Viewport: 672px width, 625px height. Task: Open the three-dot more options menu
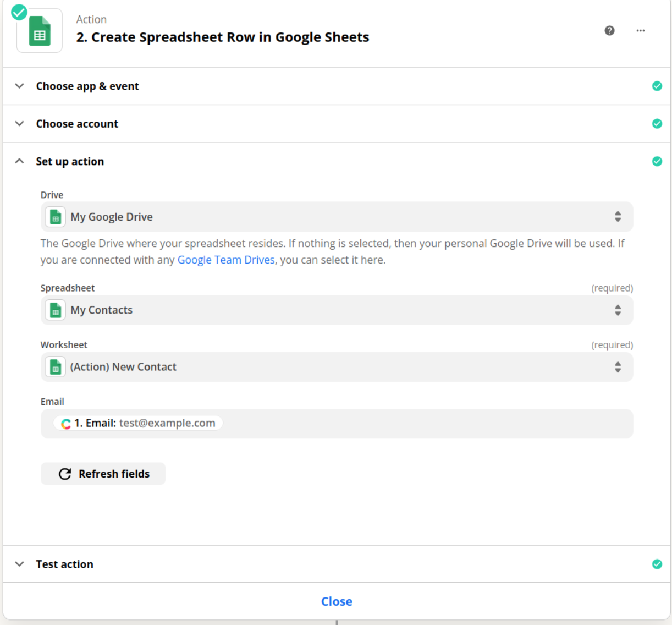[640, 31]
